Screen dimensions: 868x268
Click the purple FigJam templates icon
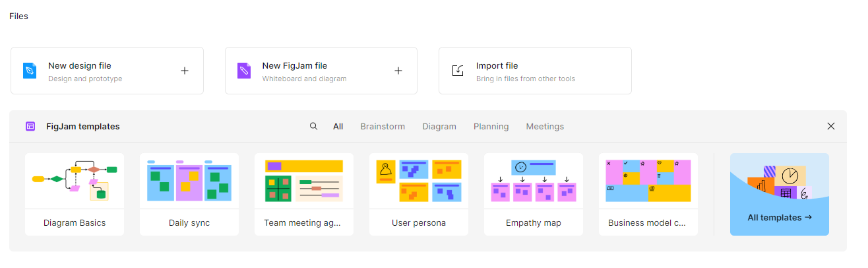30,126
